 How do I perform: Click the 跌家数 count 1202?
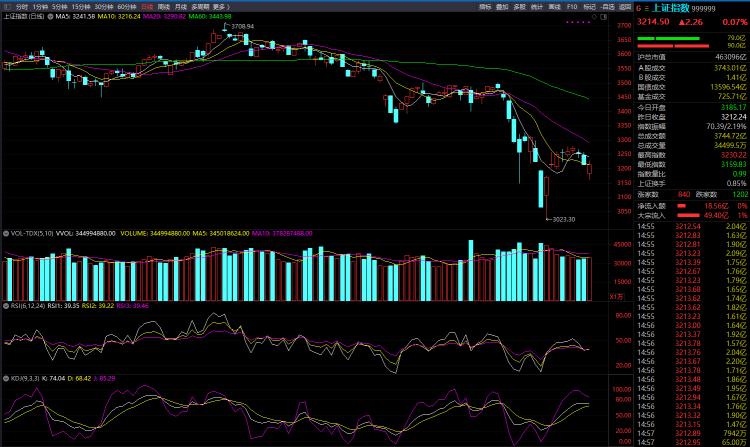(x=740, y=194)
